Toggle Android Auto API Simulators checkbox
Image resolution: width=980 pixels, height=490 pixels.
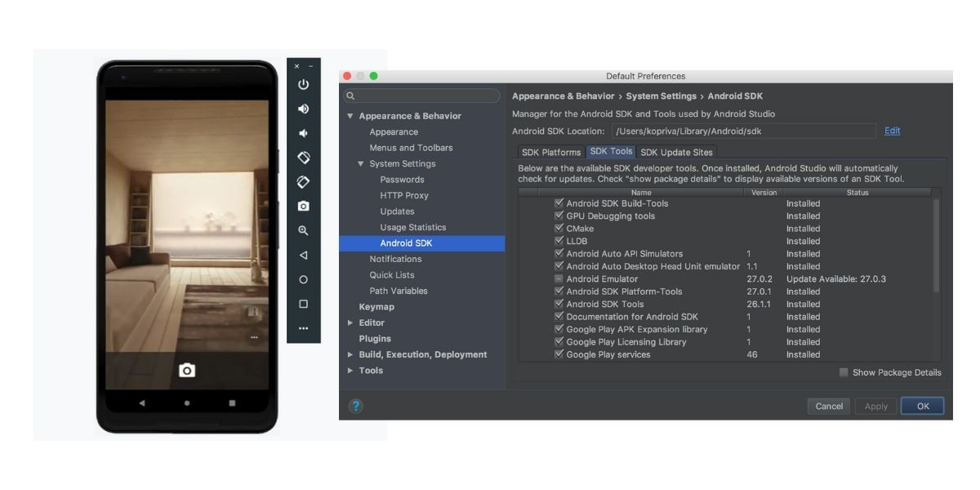[x=559, y=253]
